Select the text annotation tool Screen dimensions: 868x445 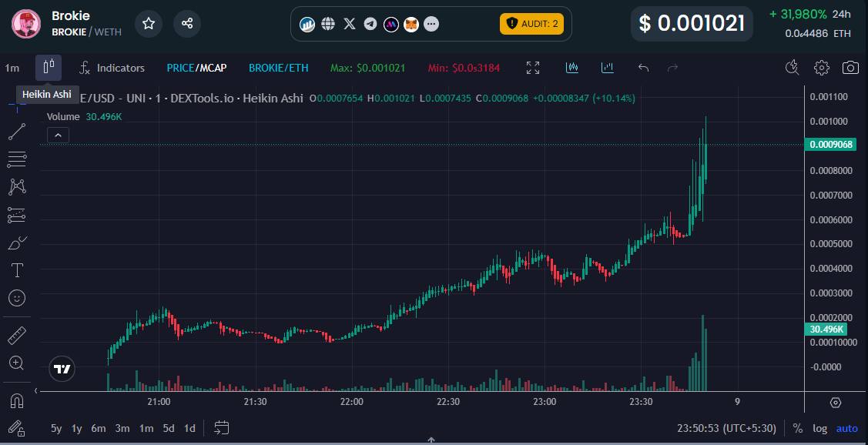pos(17,271)
